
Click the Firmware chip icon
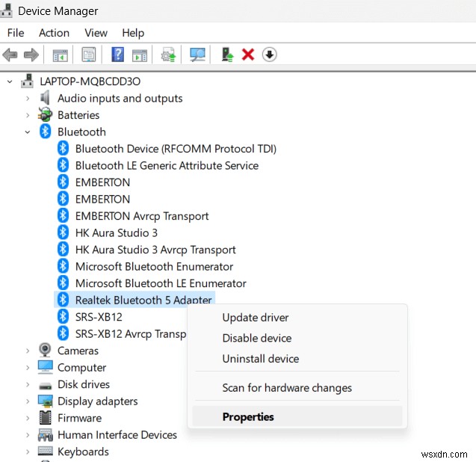click(x=46, y=417)
